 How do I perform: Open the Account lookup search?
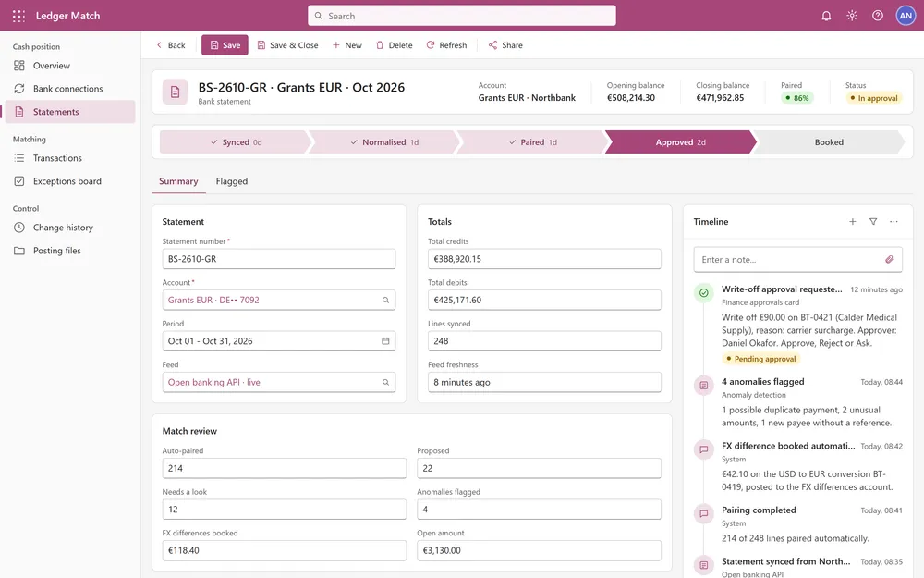385,301
